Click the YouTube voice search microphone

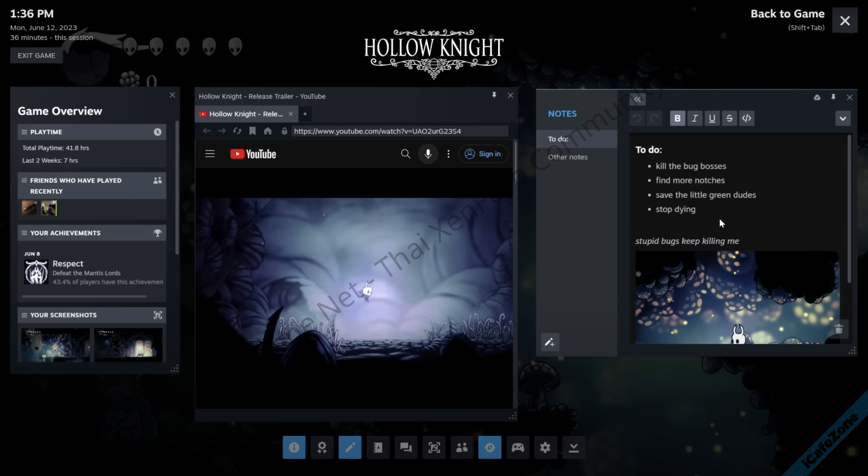click(x=428, y=154)
